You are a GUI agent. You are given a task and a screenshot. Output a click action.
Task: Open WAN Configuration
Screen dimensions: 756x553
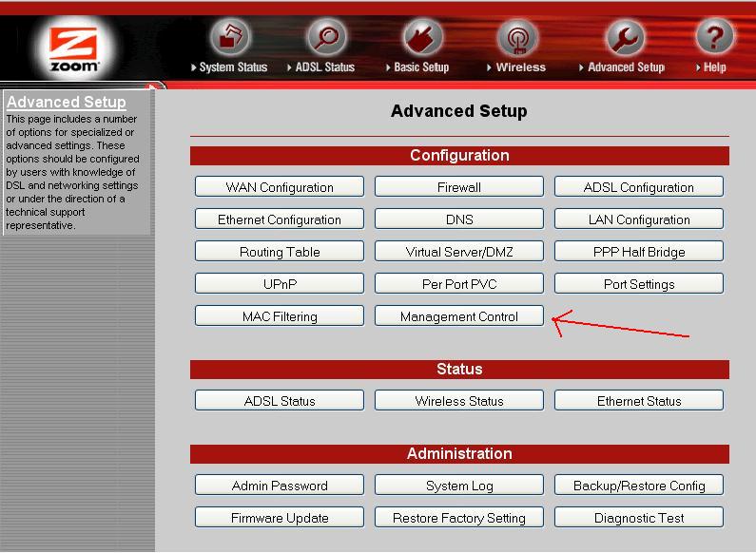[280, 187]
